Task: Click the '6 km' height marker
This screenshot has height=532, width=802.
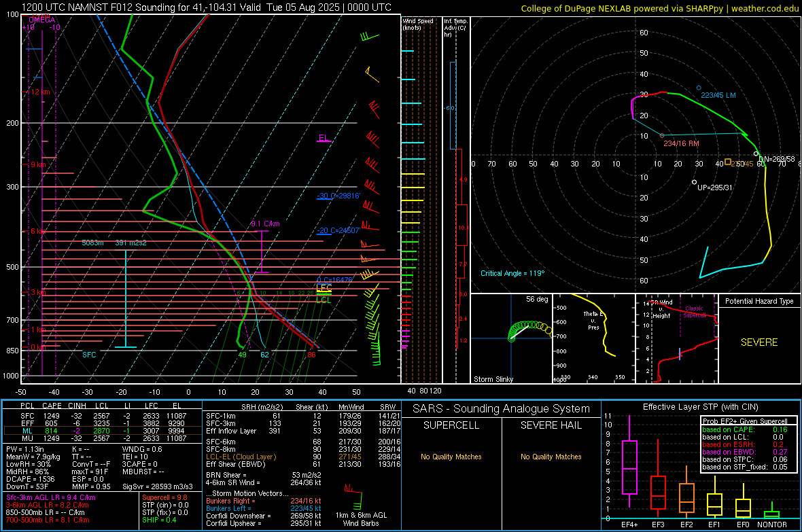Action: (x=39, y=231)
